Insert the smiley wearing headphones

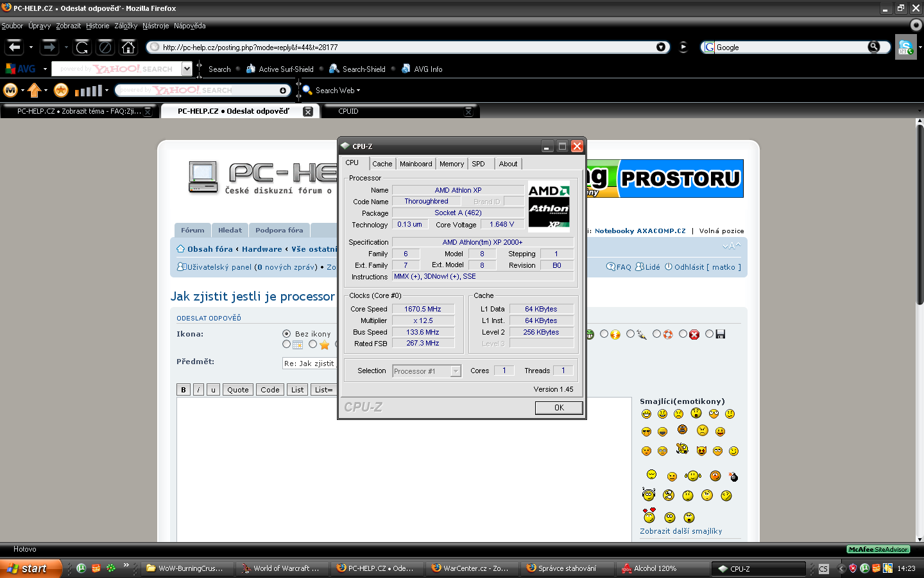click(x=649, y=495)
